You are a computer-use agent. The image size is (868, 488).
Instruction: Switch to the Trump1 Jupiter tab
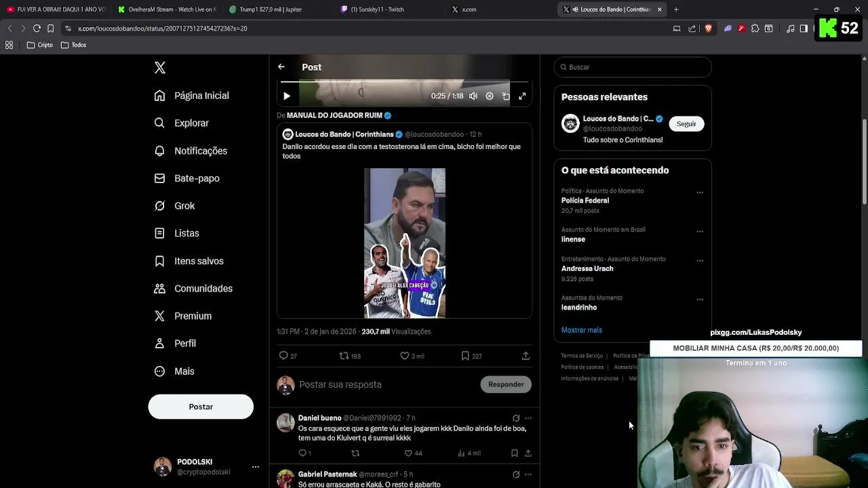[277, 9]
